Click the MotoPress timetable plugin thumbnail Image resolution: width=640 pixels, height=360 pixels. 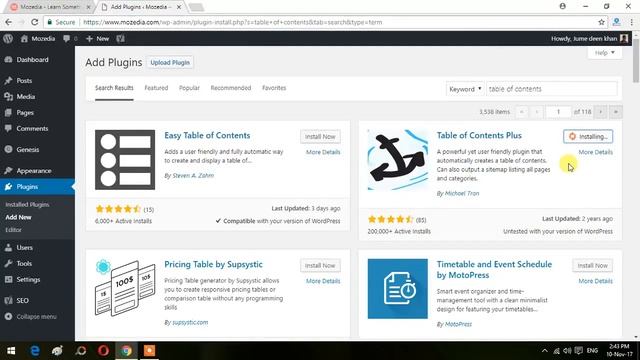point(398,289)
